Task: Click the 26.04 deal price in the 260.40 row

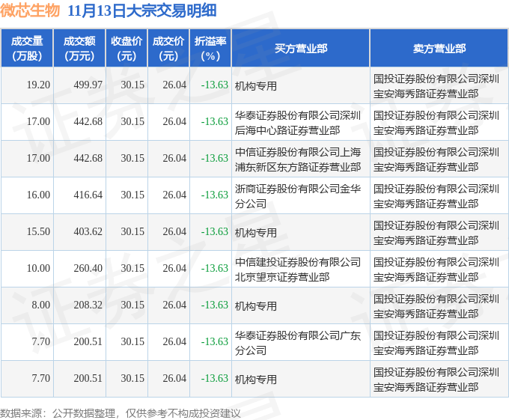Action: tap(174, 269)
